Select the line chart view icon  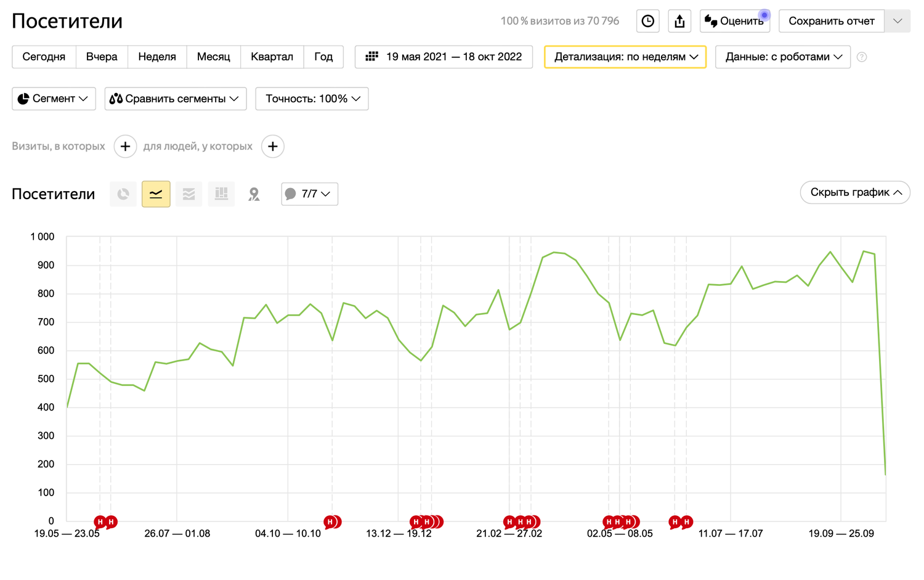pos(156,194)
